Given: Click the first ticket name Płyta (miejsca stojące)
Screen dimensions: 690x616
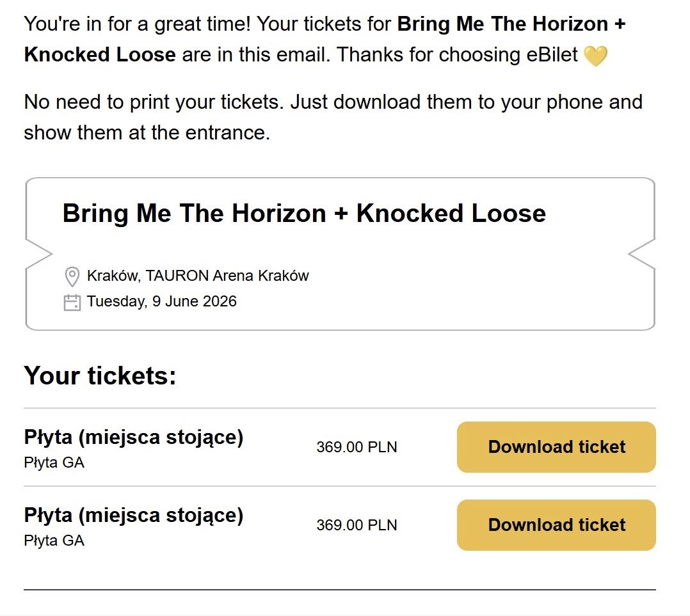Looking at the screenshot, I should 134,438.
